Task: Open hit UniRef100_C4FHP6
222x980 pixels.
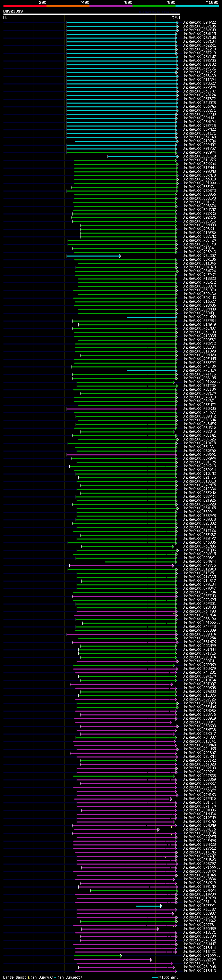Action: pyautogui.click(x=199, y=840)
